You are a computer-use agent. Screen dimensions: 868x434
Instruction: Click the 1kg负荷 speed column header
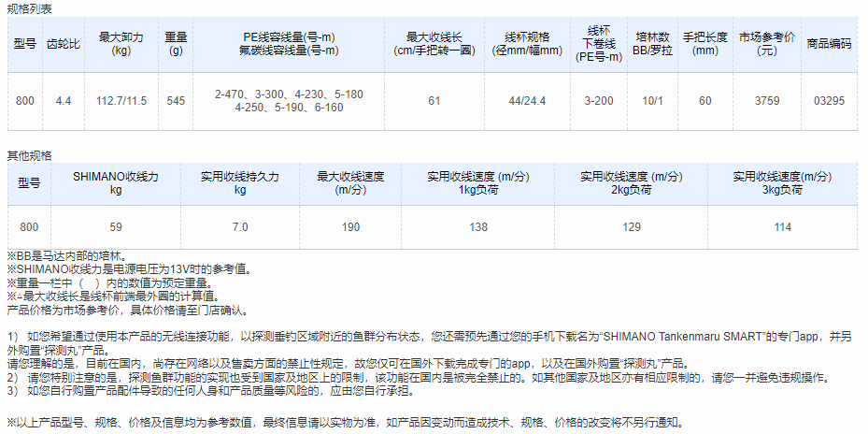pyautogui.click(x=478, y=183)
